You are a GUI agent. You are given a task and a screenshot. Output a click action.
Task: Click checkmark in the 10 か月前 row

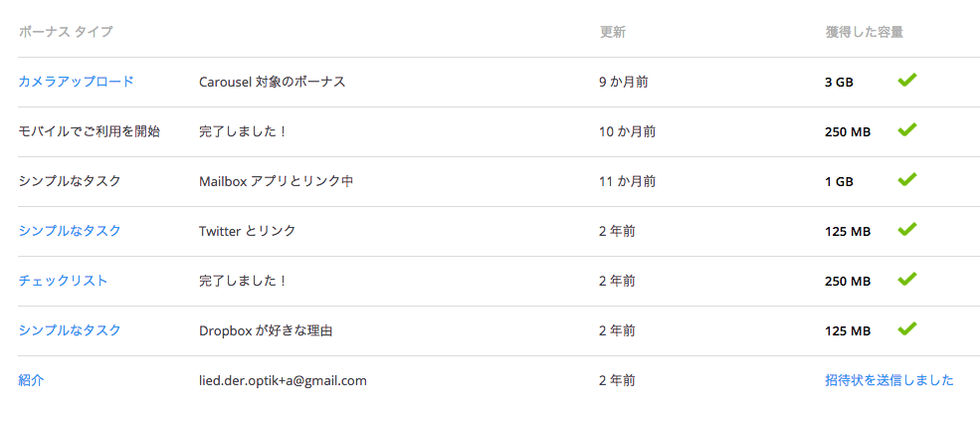(x=907, y=130)
